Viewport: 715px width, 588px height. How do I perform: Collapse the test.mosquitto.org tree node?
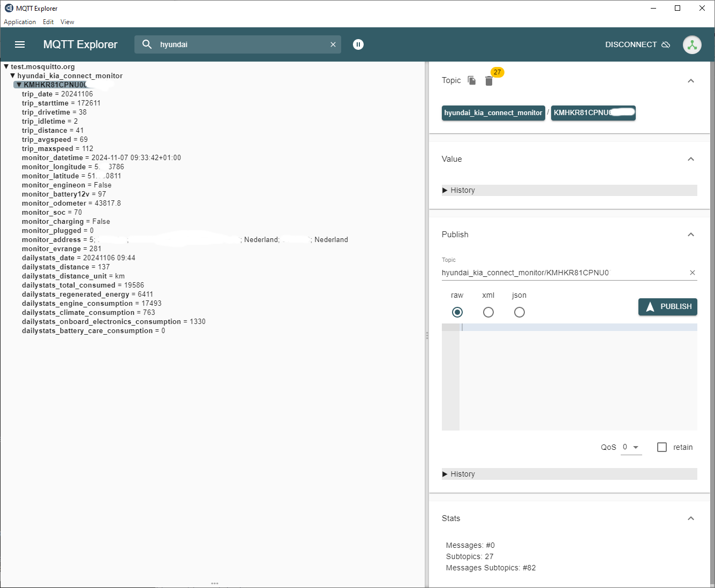pos(6,67)
